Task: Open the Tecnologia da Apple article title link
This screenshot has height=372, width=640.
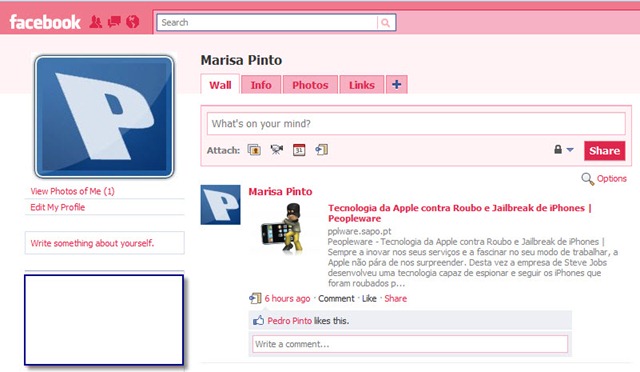Action: coord(460,213)
